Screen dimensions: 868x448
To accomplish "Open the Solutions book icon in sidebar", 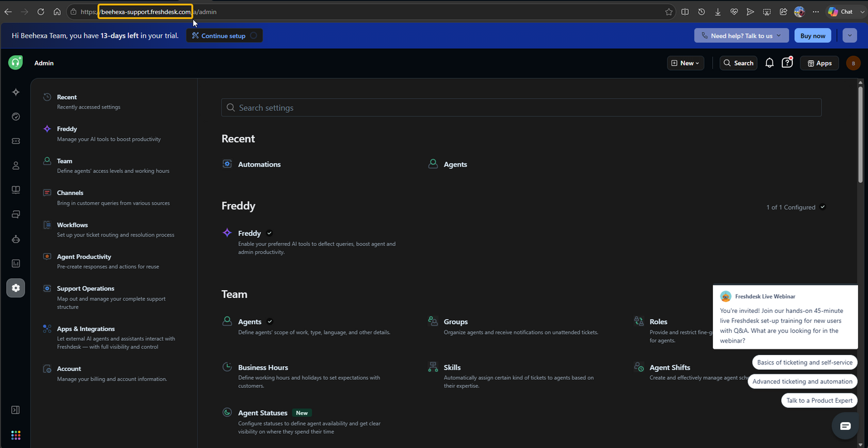I will coord(15,190).
